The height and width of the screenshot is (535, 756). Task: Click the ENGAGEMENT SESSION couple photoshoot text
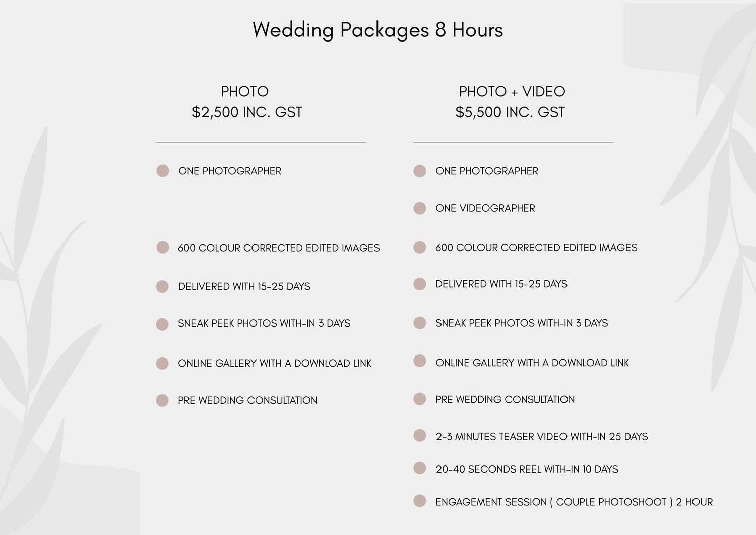(x=574, y=502)
